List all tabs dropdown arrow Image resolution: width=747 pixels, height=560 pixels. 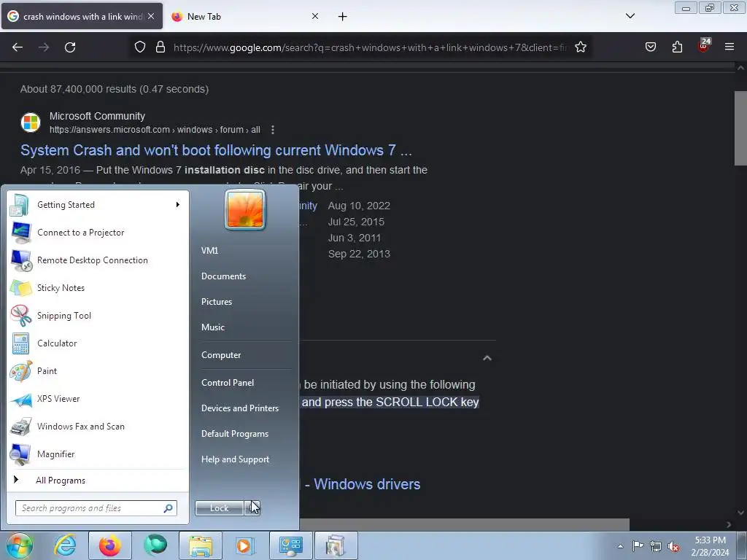630,16
